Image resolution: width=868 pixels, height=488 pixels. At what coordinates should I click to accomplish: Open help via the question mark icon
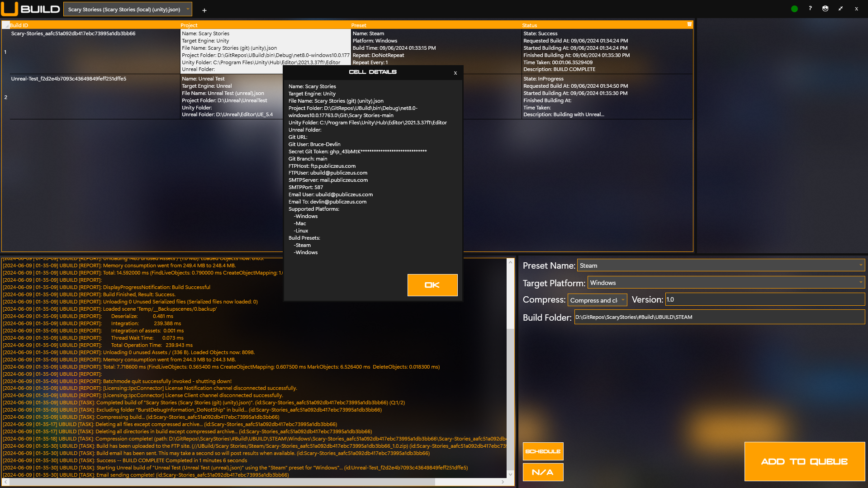pos(810,9)
